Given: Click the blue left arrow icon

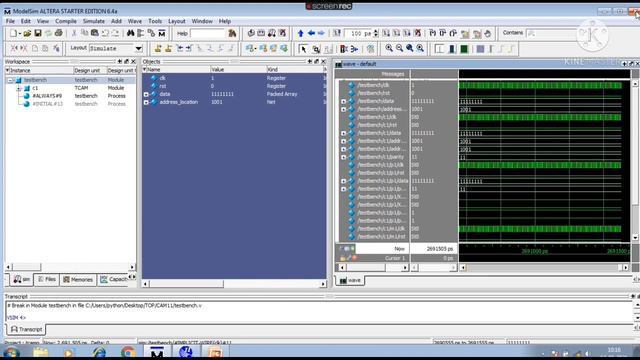Looking at the screenshot, I should [311, 33].
